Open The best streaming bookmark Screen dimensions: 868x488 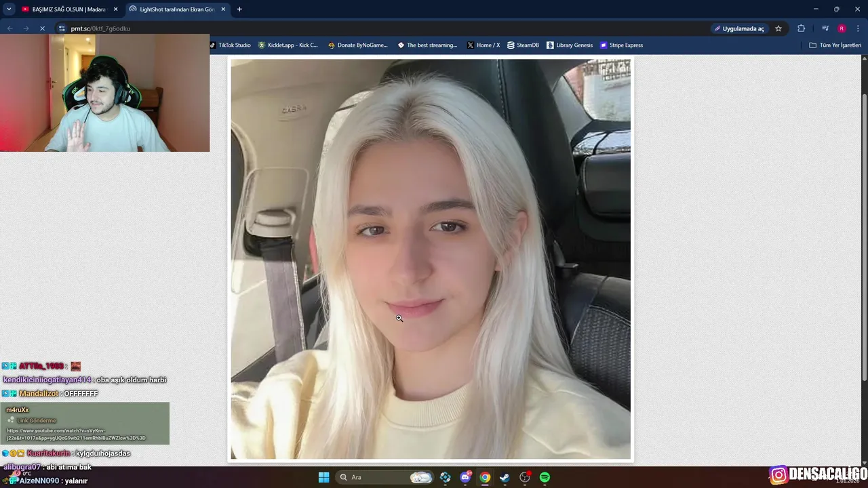pos(428,45)
